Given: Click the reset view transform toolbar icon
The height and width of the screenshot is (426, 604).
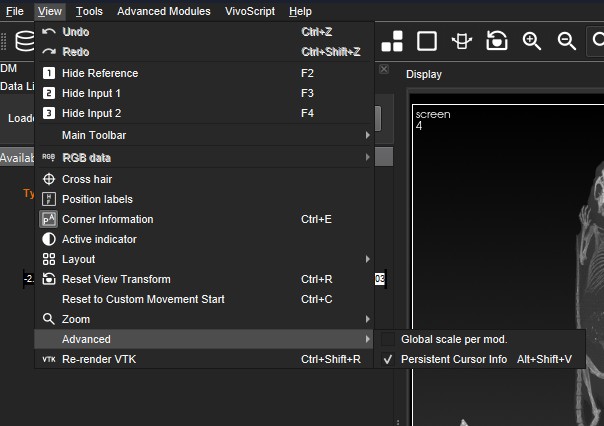Looking at the screenshot, I should click(x=497, y=41).
